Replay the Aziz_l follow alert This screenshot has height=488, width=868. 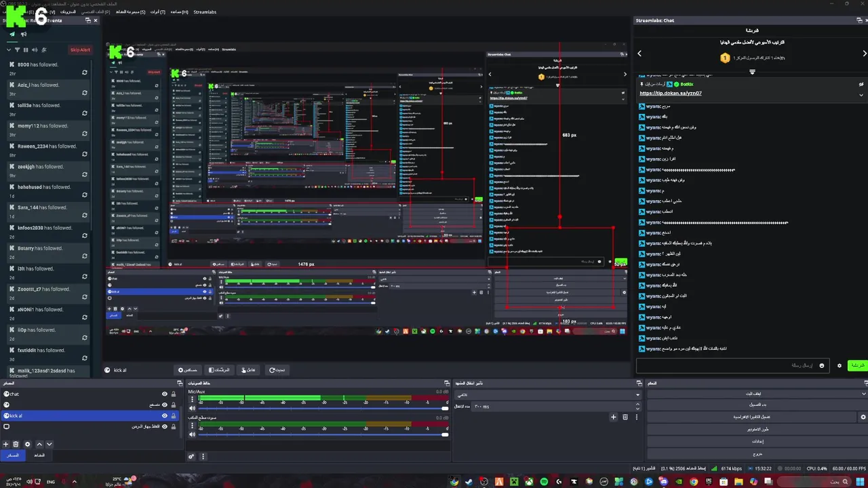(x=85, y=92)
